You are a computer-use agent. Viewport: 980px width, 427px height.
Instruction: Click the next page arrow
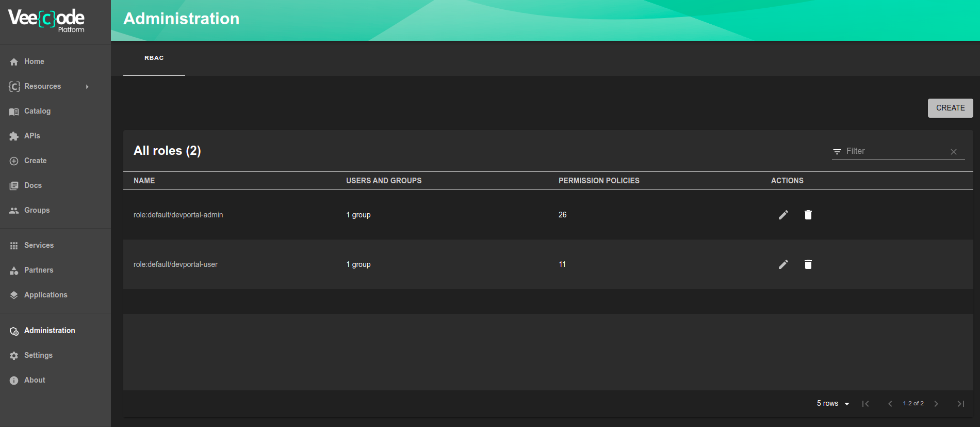pyautogui.click(x=936, y=404)
